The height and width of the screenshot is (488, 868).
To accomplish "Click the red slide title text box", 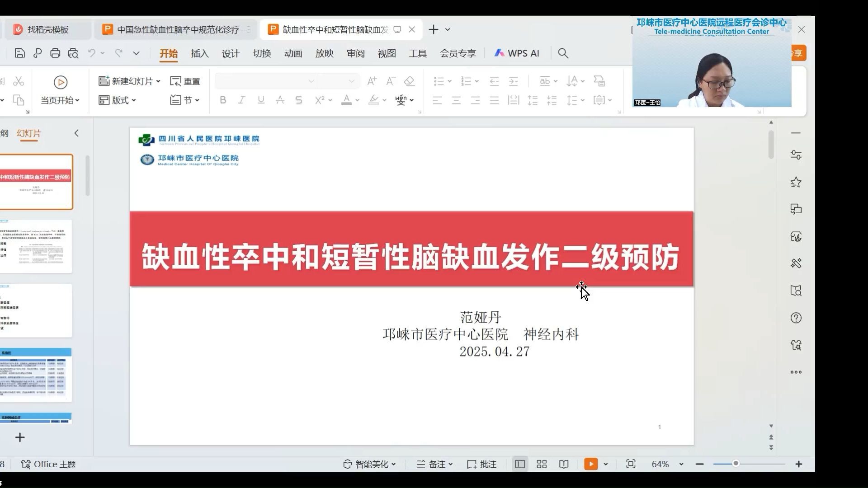I will (x=411, y=249).
